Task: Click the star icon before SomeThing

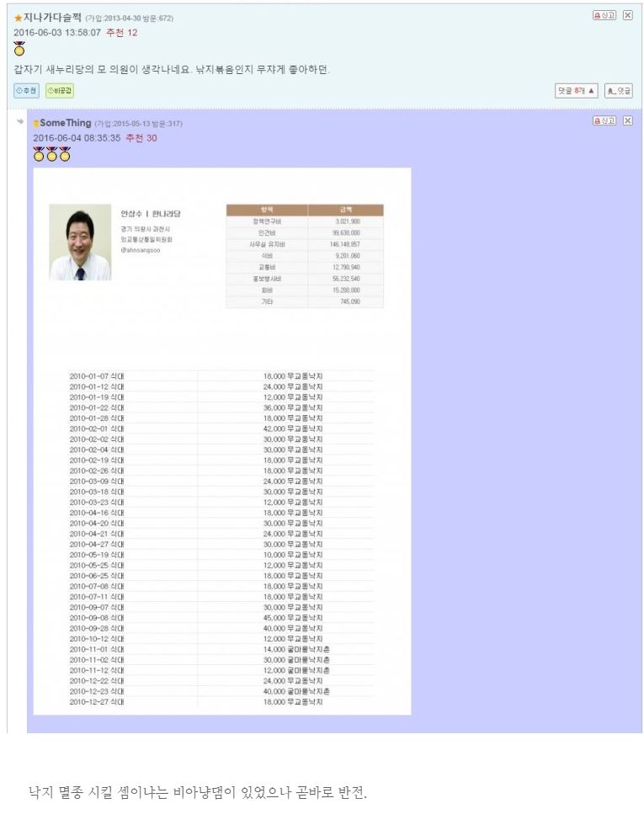Action: (x=36, y=124)
